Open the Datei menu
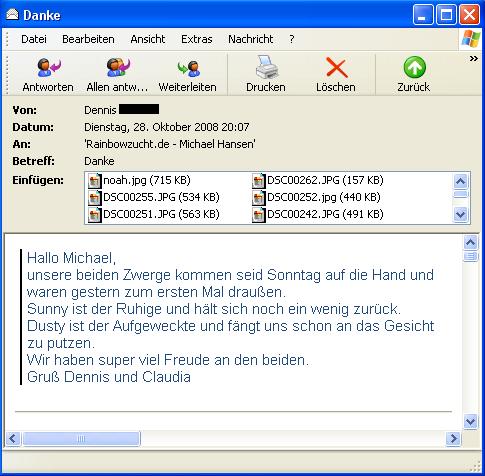Image resolution: width=485 pixels, height=476 pixels. coord(34,39)
